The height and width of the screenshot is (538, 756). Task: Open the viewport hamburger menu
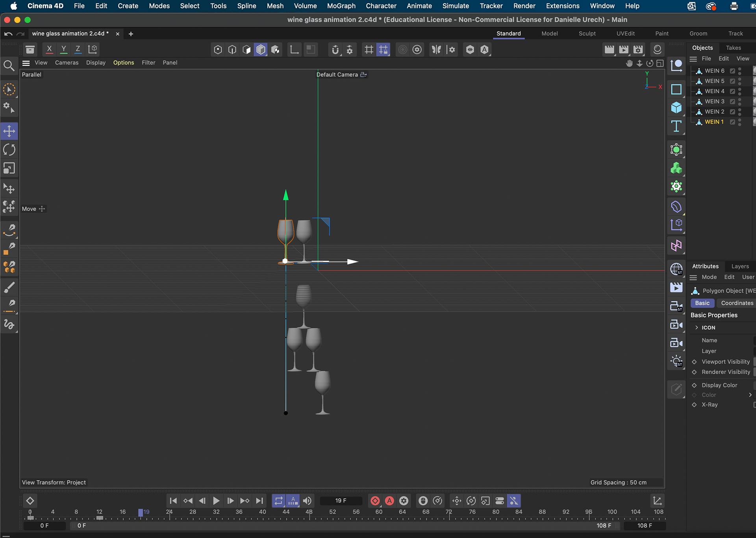coord(26,63)
